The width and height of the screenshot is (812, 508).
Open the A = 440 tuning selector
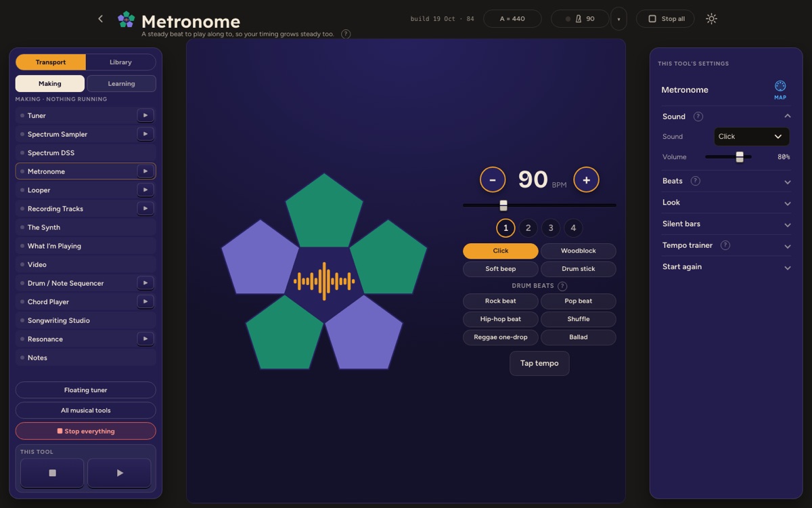[x=512, y=19]
